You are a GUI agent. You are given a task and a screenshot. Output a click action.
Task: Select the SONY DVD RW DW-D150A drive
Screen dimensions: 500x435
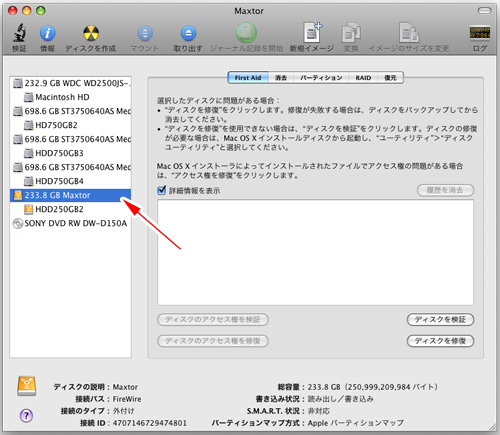pyautogui.click(x=71, y=223)
